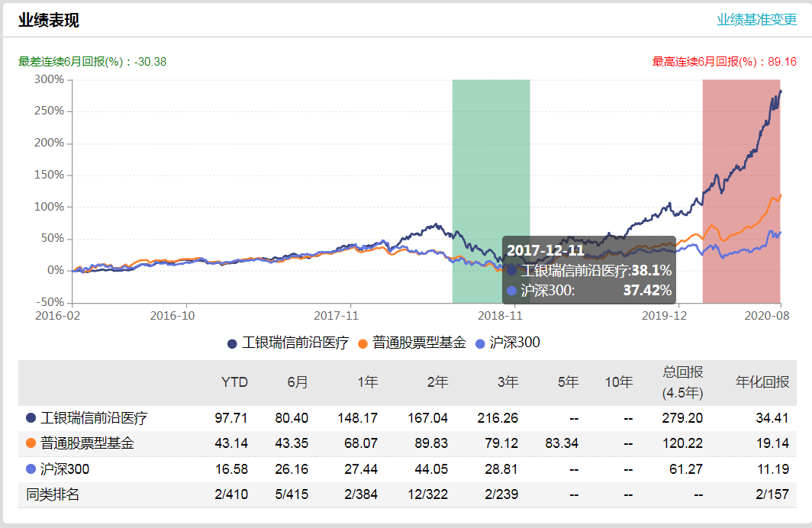Click the 1-year ranking 2/384
Image resolution: width=812 pixels, height=528 pixels.
point(361,494)
